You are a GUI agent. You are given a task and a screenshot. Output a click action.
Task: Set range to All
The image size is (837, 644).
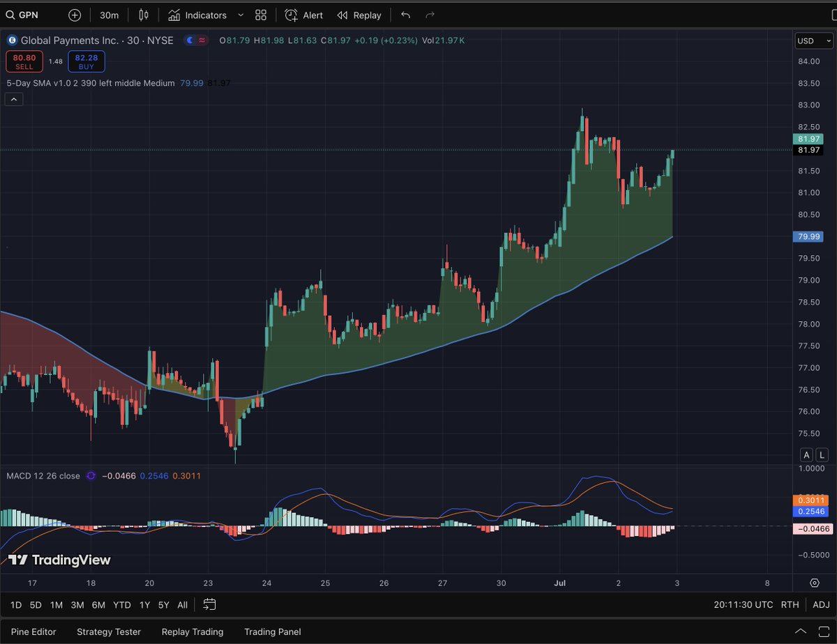pos(182,604)
